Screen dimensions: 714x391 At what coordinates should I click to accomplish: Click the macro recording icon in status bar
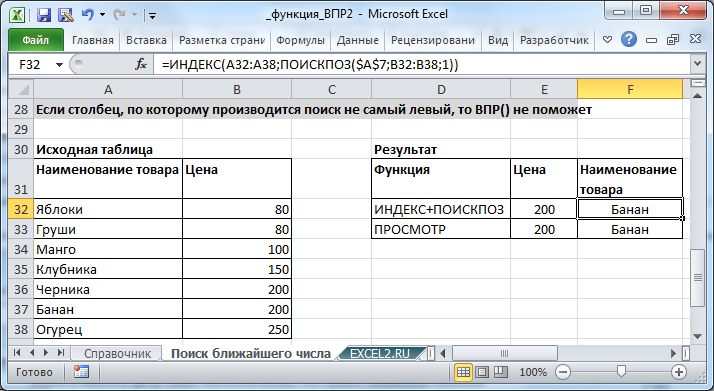tap(82, 372)
